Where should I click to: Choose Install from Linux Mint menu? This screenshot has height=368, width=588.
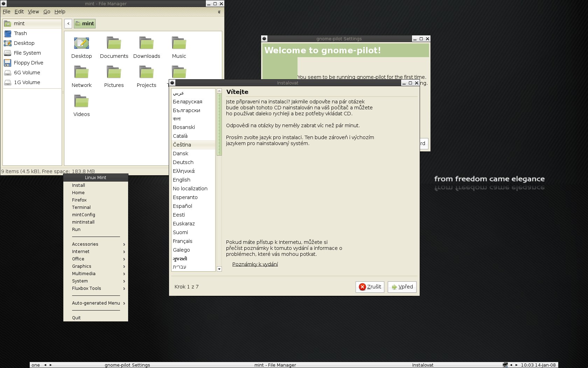96,185
